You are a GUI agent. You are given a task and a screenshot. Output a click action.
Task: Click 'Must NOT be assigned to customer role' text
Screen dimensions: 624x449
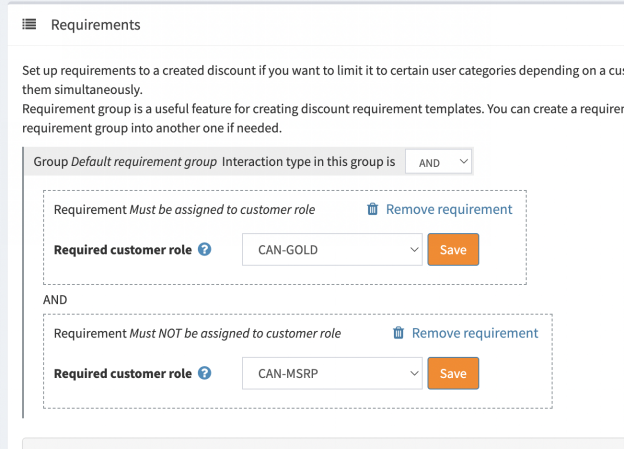(x=235, y=334)
